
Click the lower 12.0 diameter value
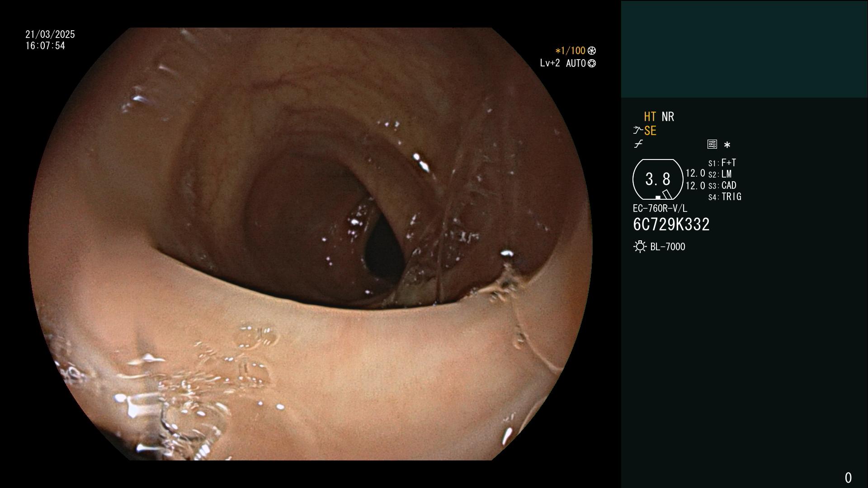coord(695,186)
